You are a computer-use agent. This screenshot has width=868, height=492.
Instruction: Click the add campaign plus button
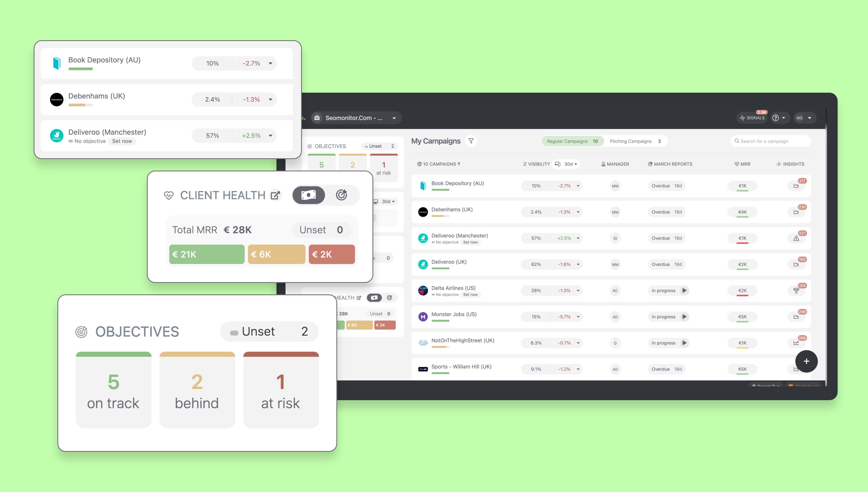tap(806, 361)
